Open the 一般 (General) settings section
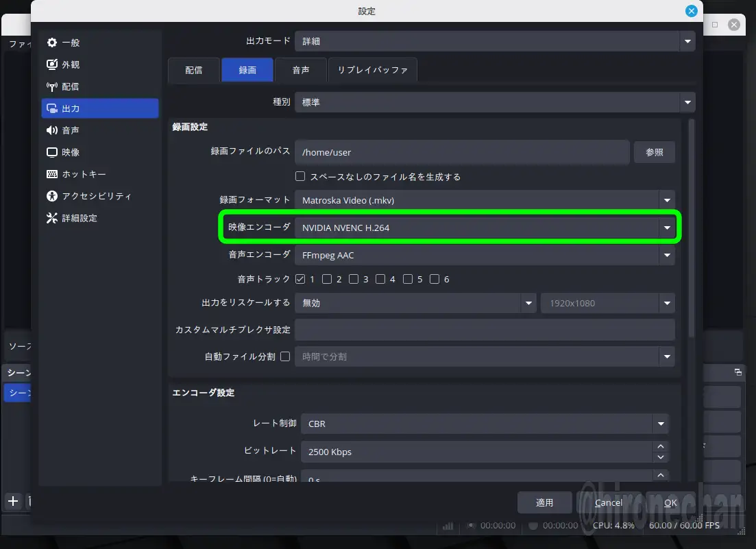756x549 pixels. 71,42
